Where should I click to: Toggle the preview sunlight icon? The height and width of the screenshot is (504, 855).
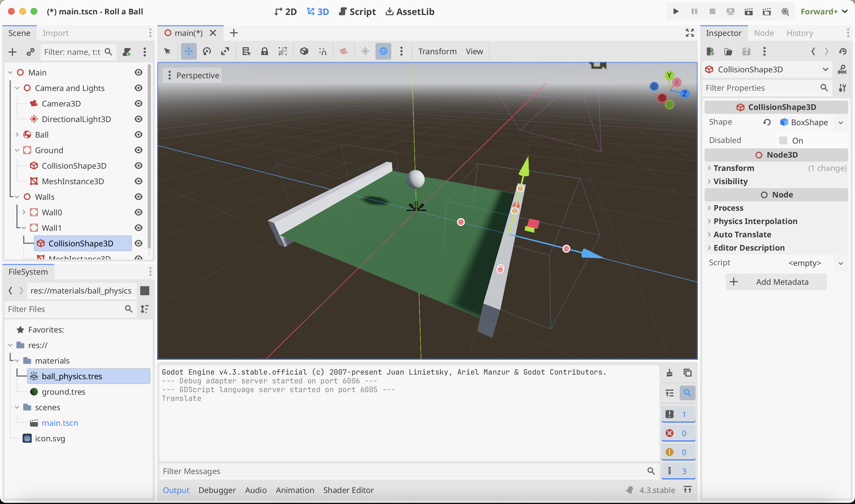pos(365,51)
